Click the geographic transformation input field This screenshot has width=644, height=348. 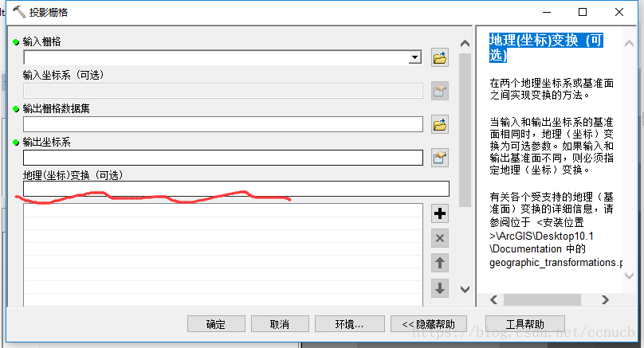point(236,189)
